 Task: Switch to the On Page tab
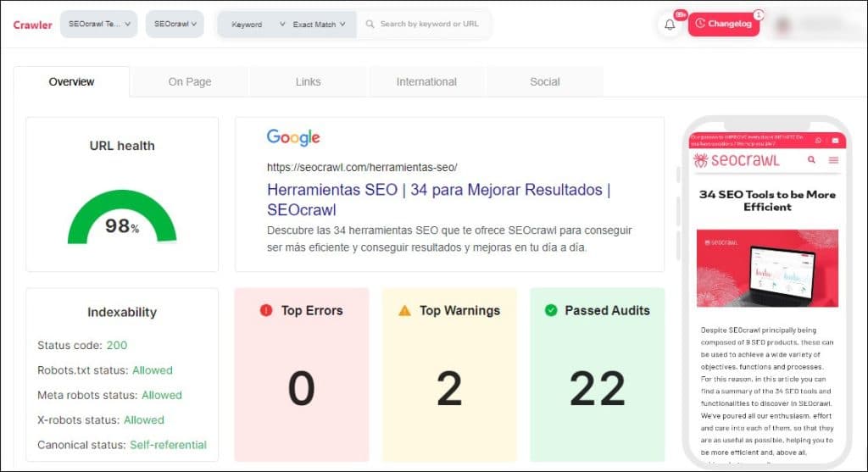coord(190,82)
